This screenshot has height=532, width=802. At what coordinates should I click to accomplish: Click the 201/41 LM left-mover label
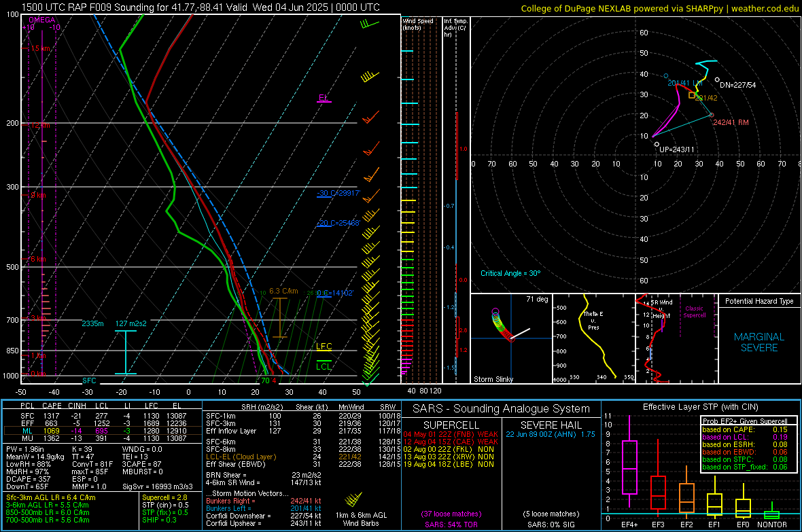[685, 83]
